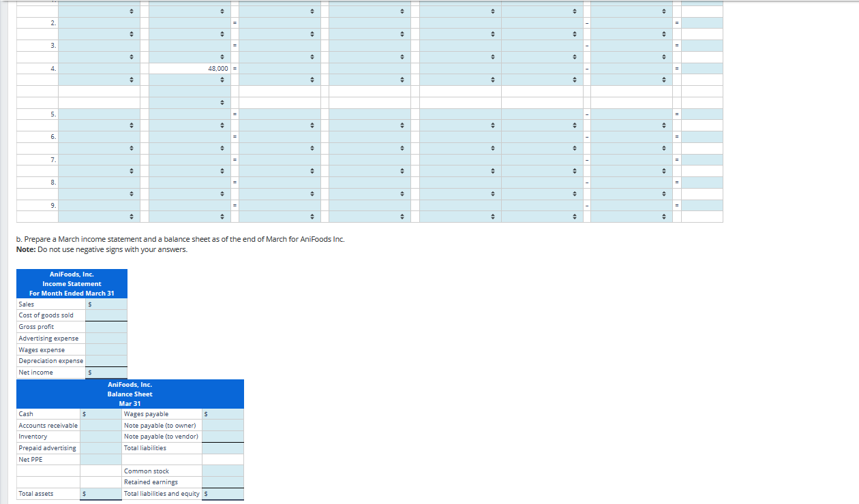Click the 'Mar 31' balance sheet date
The width and height of the screenshot is (859, 504).
click(x=130, y=403)
